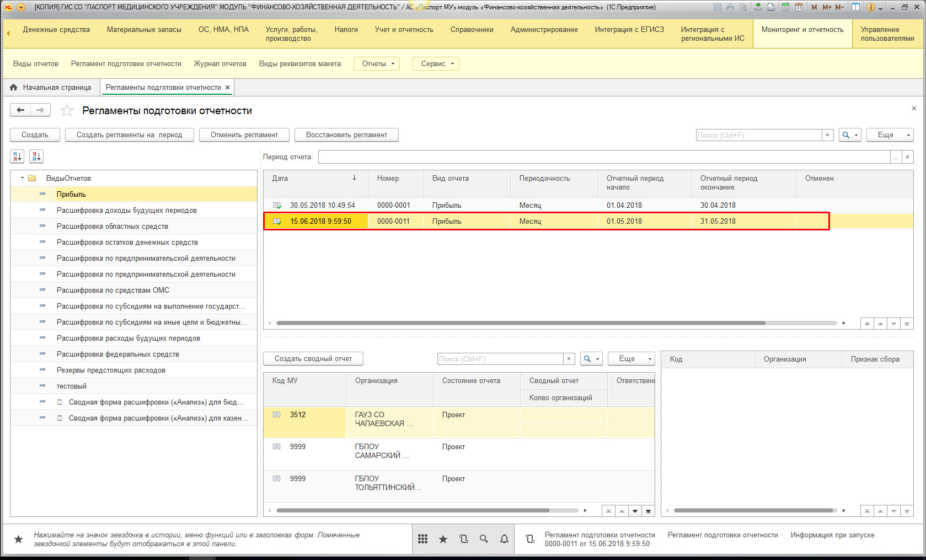Open the upper Еще dropdown menu
This screenshot has height=560, width=926.
[x=890, y=135]
